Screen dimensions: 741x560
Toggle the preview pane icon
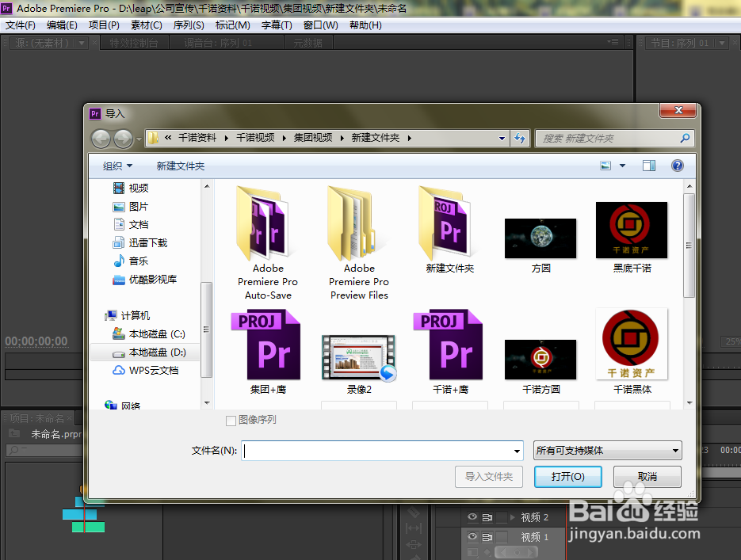click(649, 166)
